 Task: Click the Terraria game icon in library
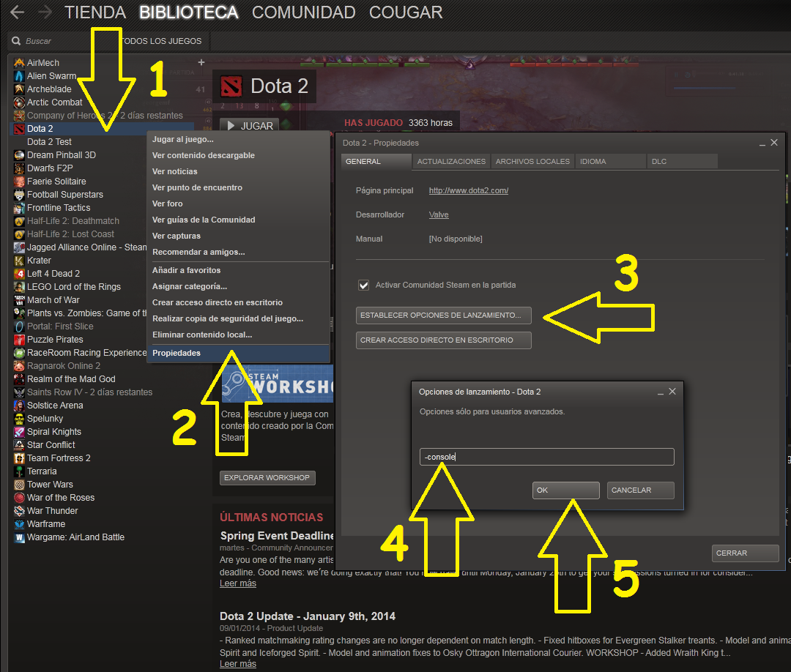(x=19, y=471)
